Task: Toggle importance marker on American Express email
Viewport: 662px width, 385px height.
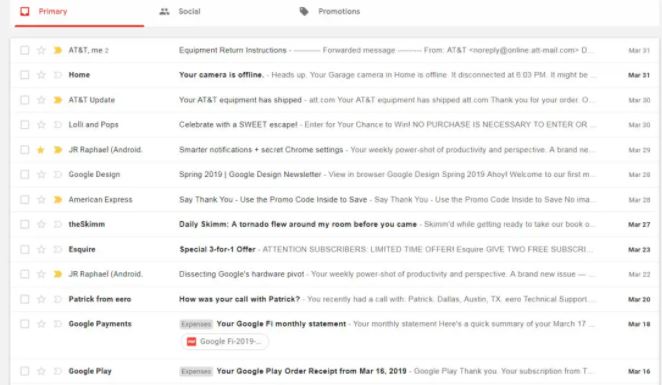Action: (x=58, y=199)
